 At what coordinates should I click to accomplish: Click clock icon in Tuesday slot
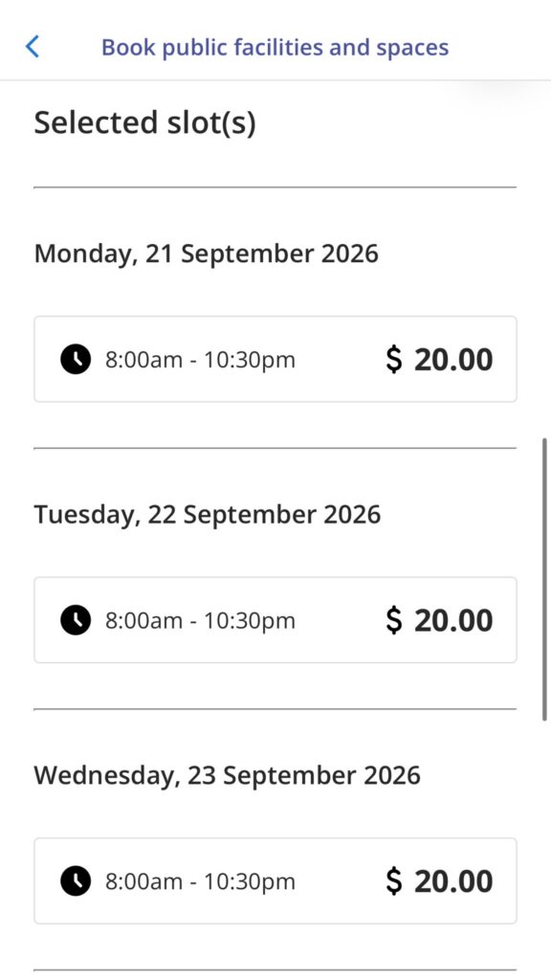coord(76,620)
